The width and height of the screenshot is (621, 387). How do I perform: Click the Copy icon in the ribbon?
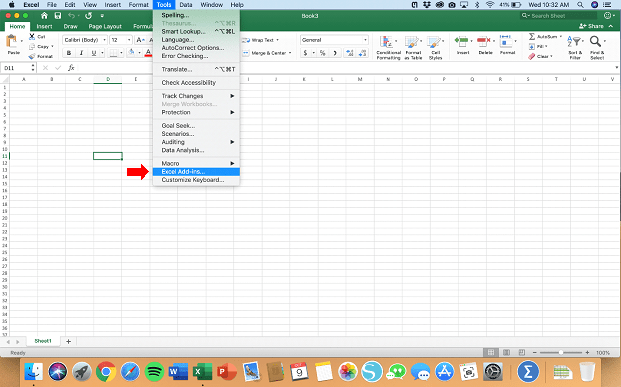coord(32,46)
